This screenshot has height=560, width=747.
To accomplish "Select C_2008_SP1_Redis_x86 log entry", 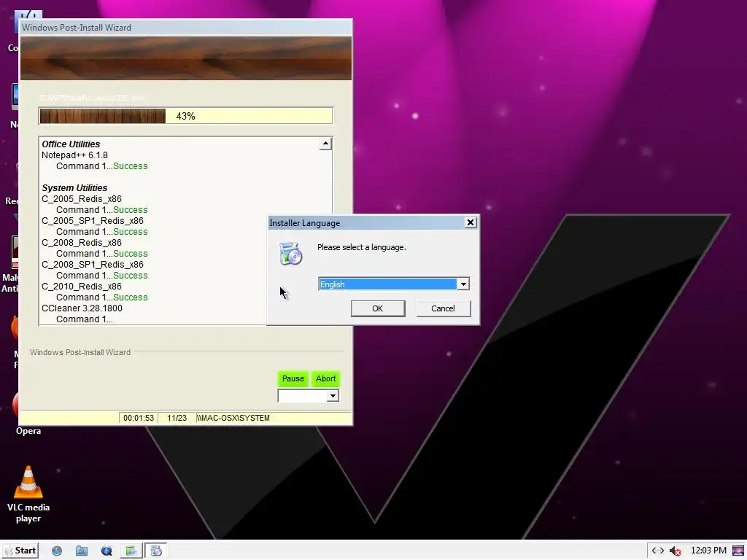I will click(x=93, y=264).
